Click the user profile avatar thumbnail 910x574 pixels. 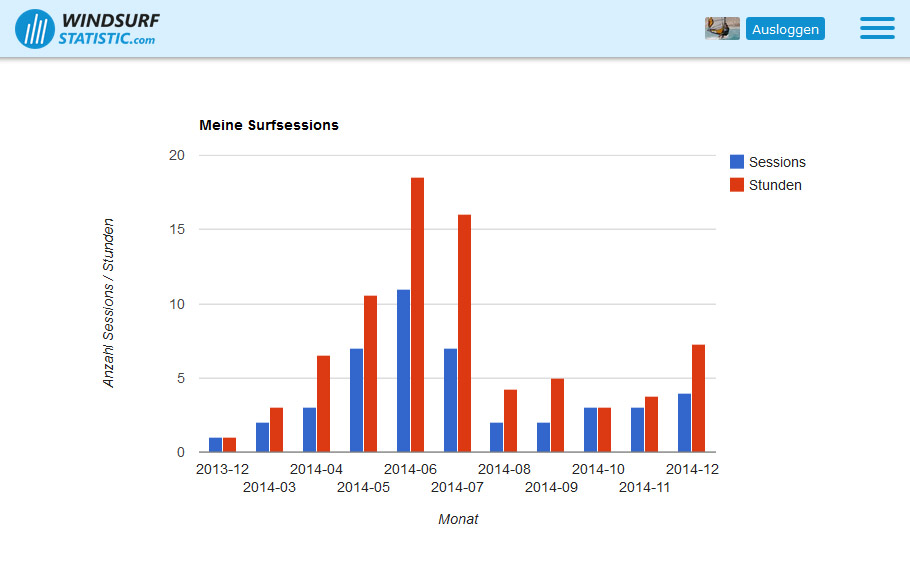pos(722,29)
